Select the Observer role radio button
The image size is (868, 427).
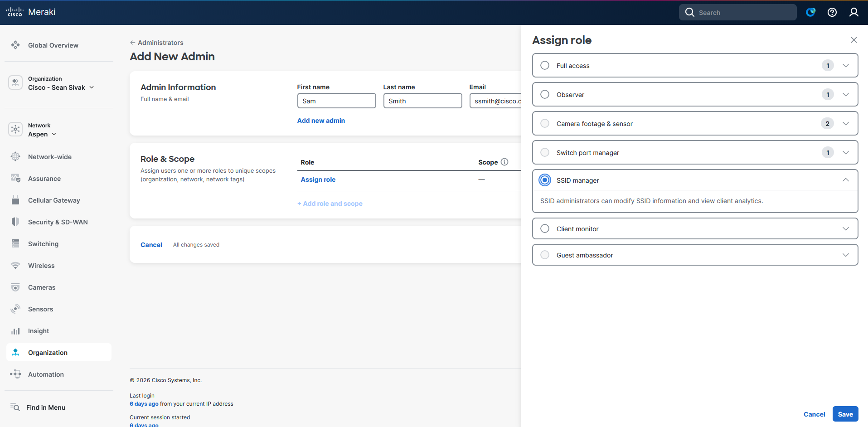pos(545,95)
